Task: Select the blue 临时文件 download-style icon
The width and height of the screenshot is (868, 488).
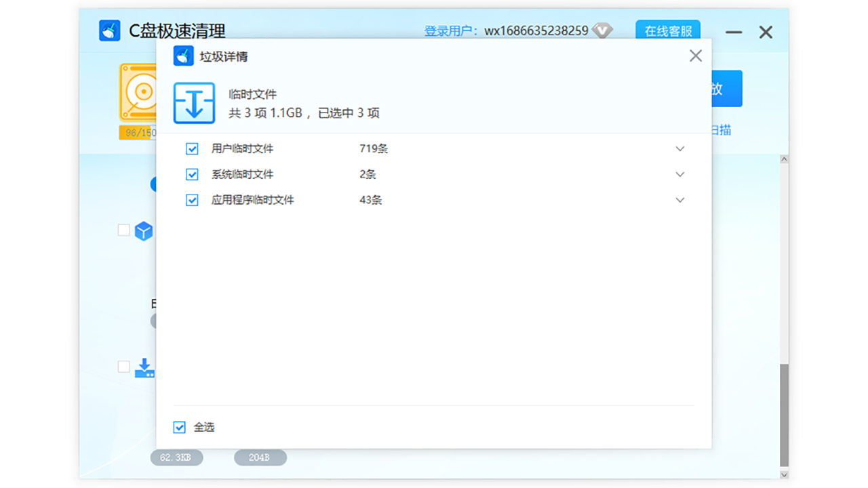Action: click(195, 102)
